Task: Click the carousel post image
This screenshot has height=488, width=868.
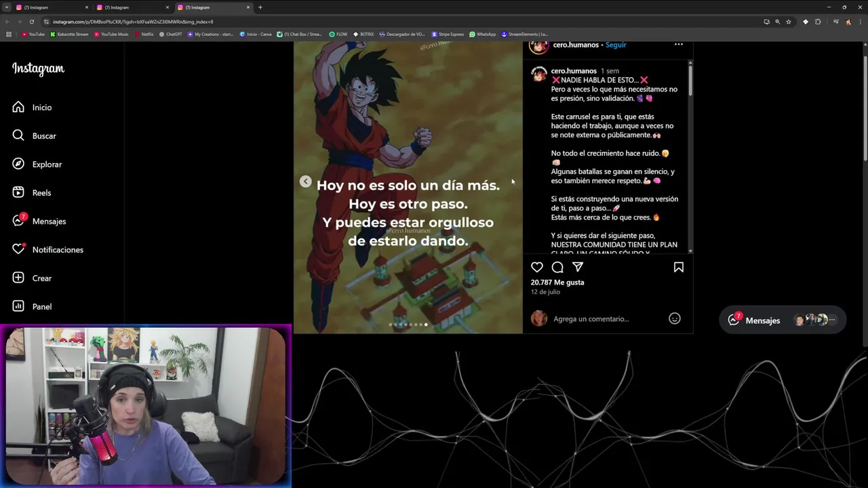Action: (x=408, y=187)
